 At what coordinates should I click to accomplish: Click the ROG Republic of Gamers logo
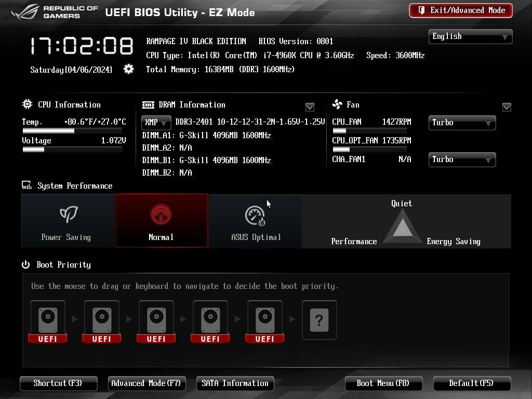55,12
